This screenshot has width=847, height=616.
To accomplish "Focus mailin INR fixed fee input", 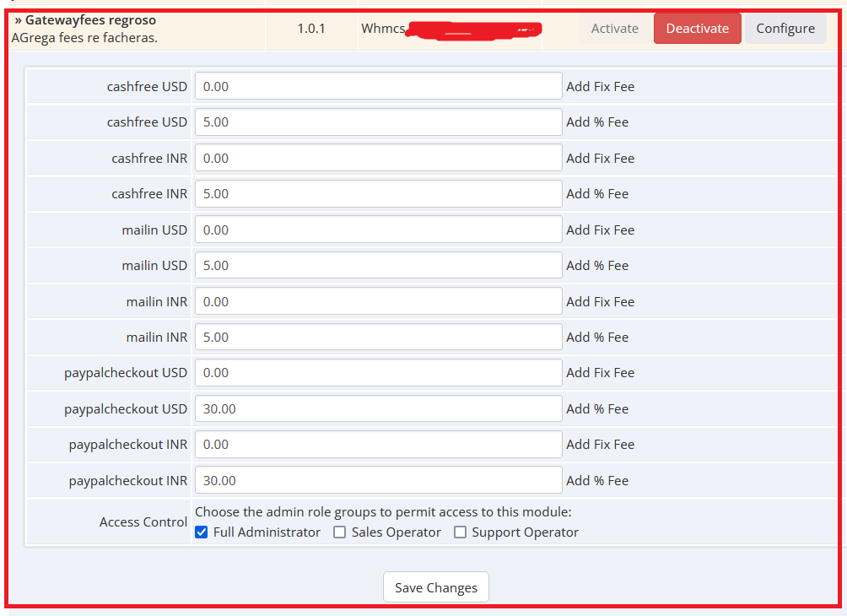I will 378,301.
